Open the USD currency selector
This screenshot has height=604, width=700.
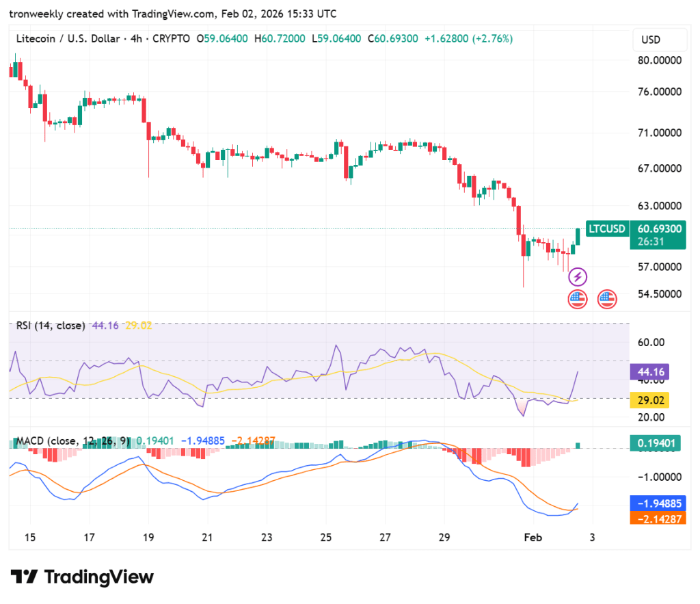660,40
